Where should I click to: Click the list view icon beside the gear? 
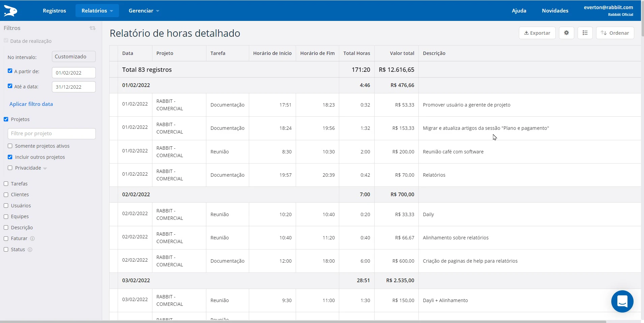[x=585, y=33]
